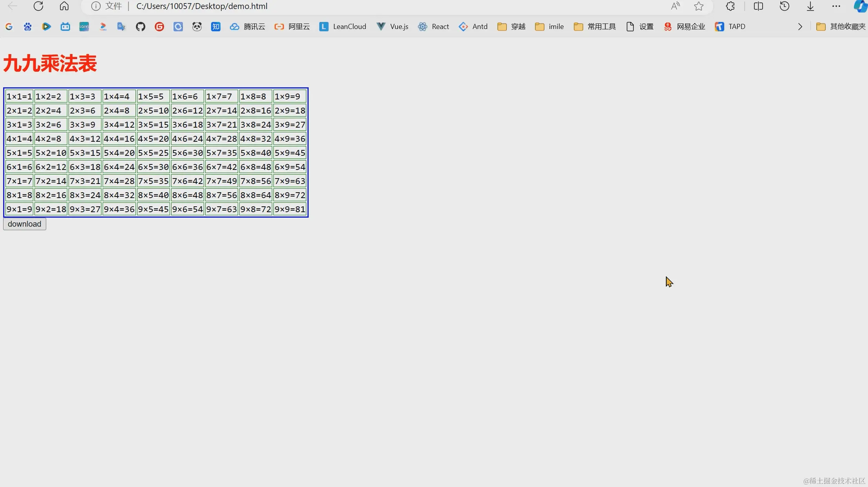Toggle split screen view icon
Screen dimensions: 868x487
click(x=758, y=6)
